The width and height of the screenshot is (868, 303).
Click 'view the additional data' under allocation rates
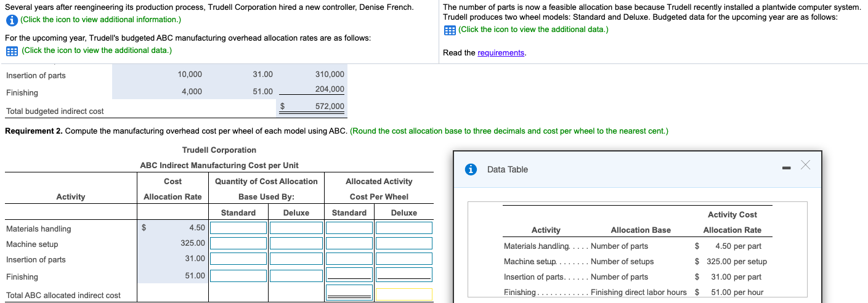coord(96,50)
